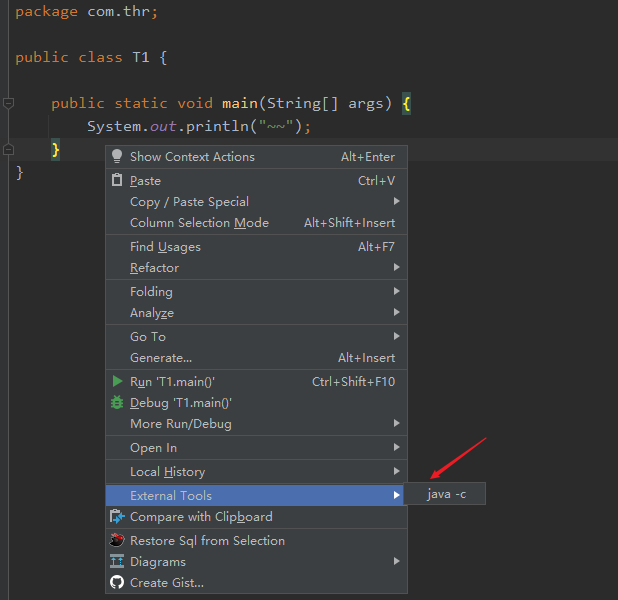618x600 pixels.
Task: Choose Find Usages menu item
Action: coord(257,247)
